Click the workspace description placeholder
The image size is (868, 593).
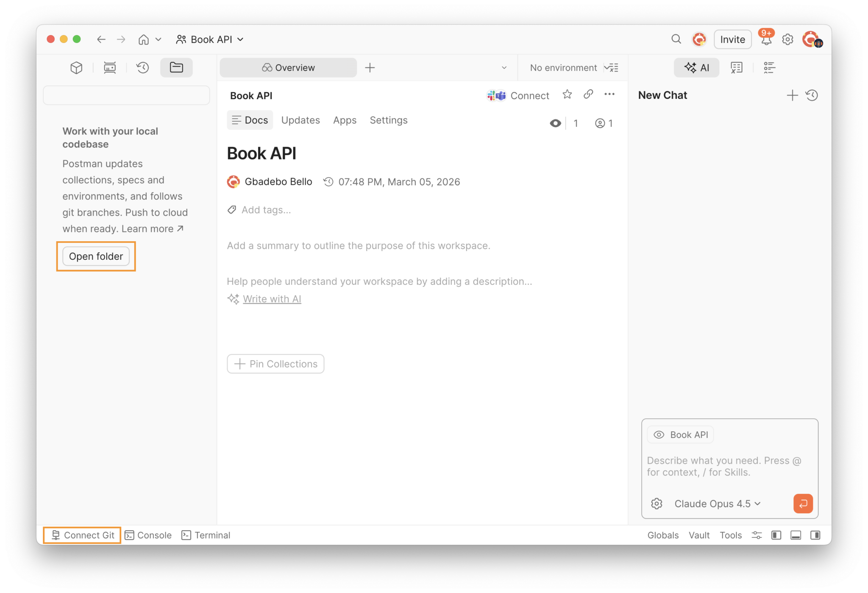379,281
